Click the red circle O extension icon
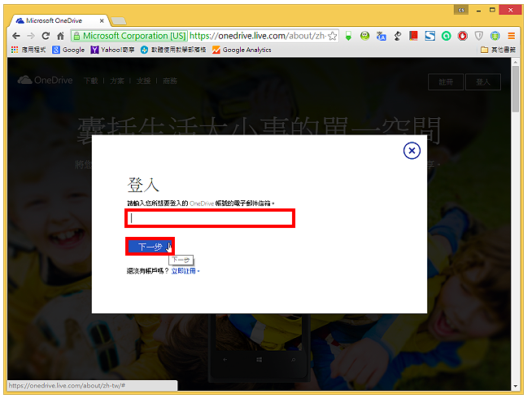This screenshot has width=532, height=403. click(x=462, y=36)
